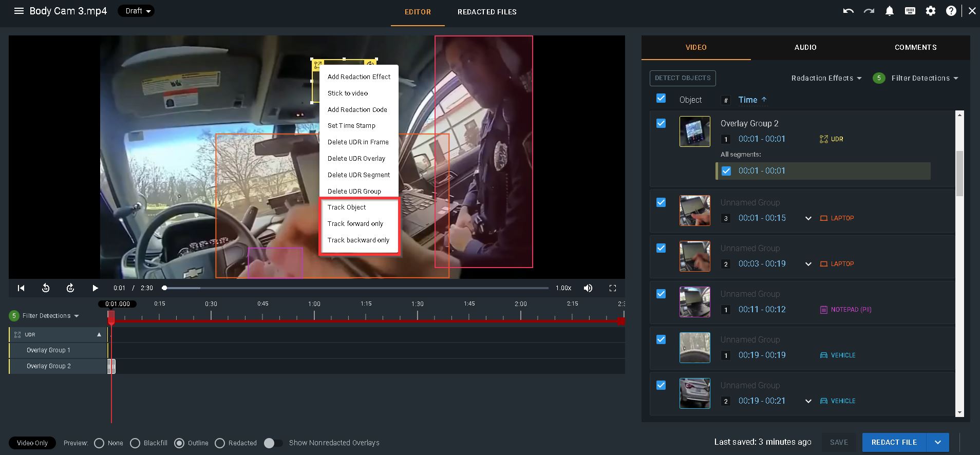Click the Redact File button
The width and height of the screenshot is (980, 455).
(x=894, y=442)
